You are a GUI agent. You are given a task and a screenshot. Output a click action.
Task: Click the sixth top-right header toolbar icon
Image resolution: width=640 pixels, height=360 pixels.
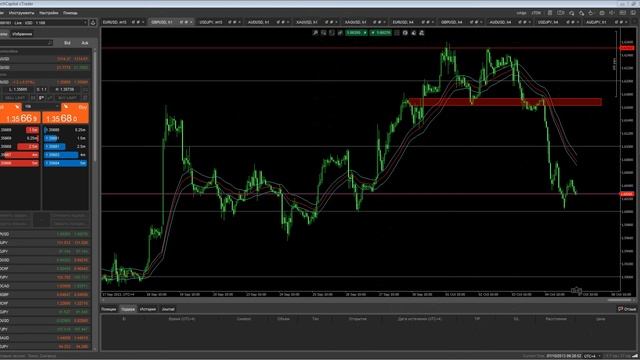tap(602, 13)
